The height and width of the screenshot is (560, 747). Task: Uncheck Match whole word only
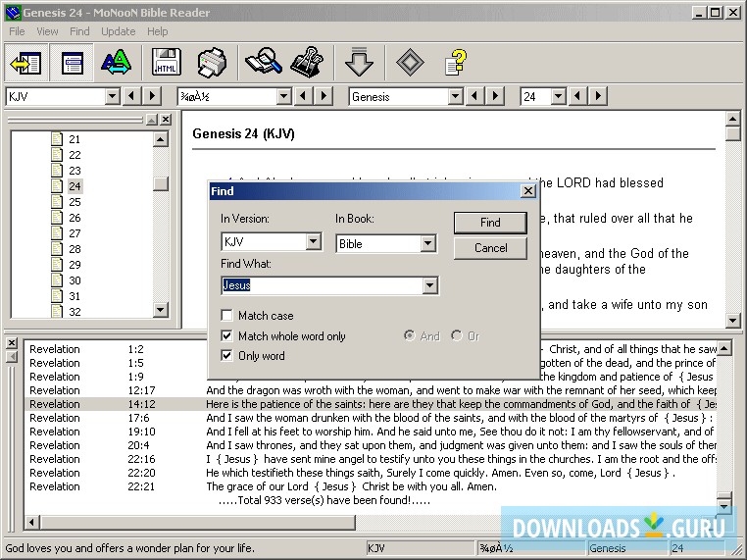[x=226, y=336]
